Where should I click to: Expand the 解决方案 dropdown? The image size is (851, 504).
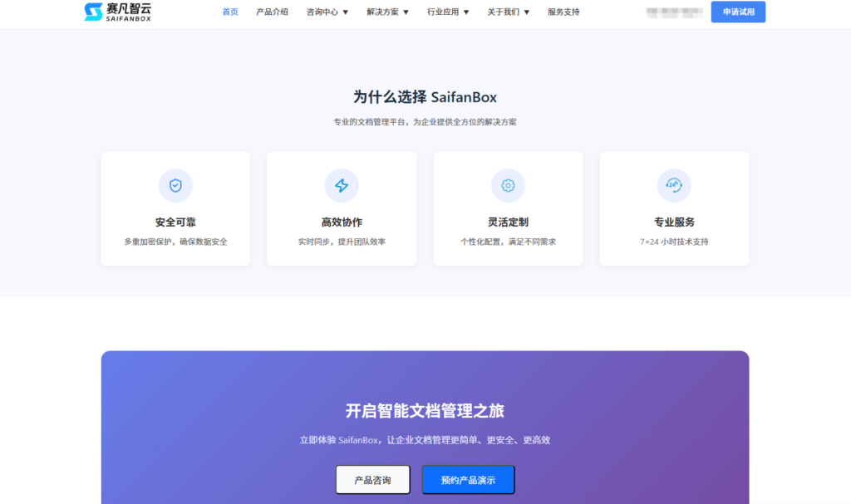click(x=387, y=12)
